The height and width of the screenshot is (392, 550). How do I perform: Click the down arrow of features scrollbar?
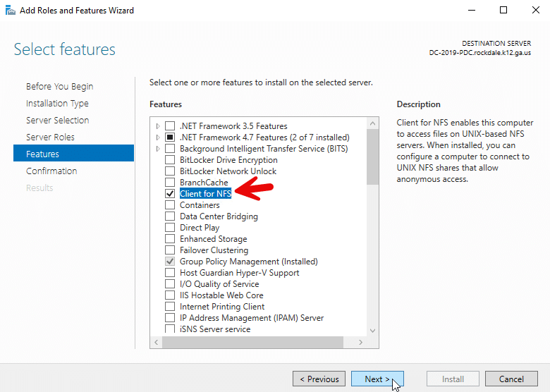coord(372,331)
